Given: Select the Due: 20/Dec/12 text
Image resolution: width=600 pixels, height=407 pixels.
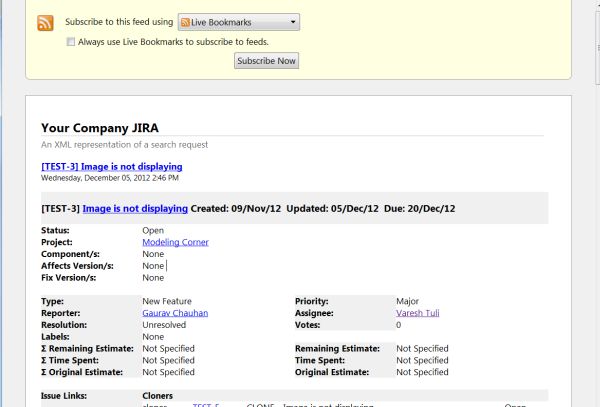Looking at the screenshot, I should click(x=420, y=208).
